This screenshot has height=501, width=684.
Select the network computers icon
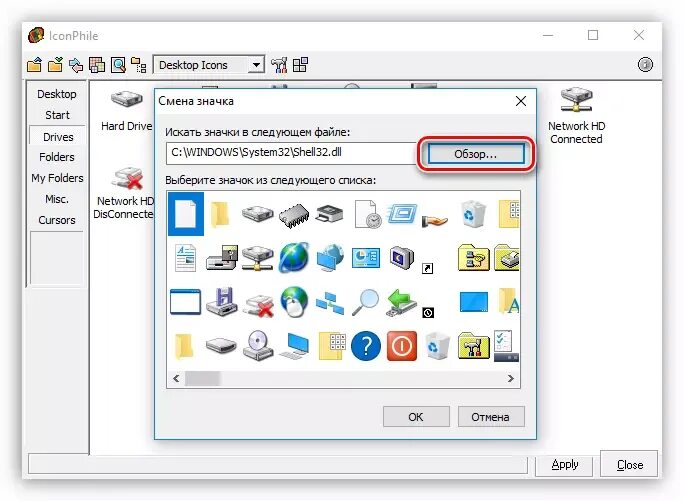[330, 303]
